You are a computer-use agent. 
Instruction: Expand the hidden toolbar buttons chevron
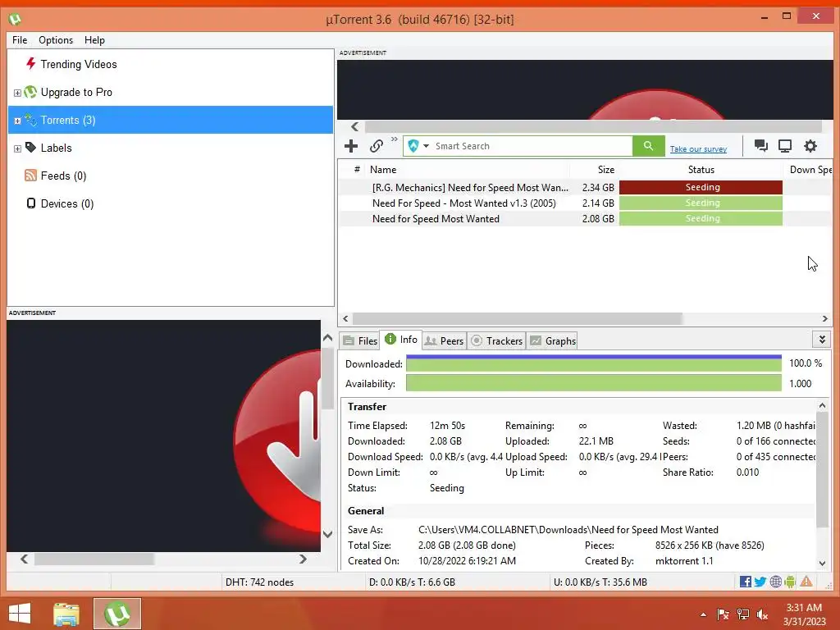click(395, 139)
